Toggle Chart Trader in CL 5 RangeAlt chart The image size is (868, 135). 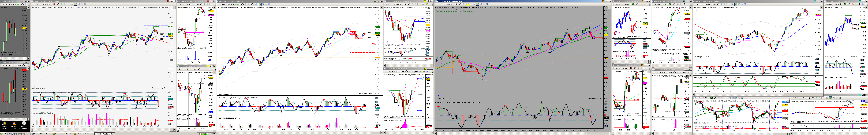427,4
